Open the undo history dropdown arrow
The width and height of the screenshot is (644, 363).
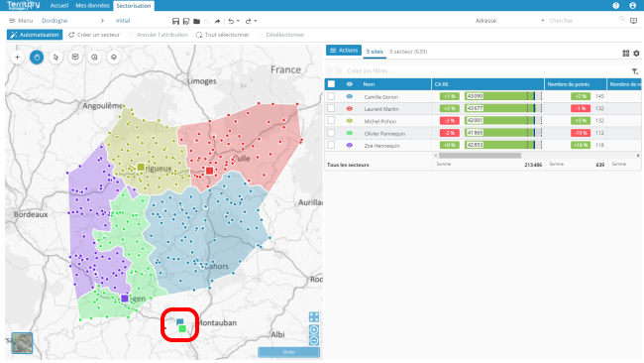coord(238,21)
